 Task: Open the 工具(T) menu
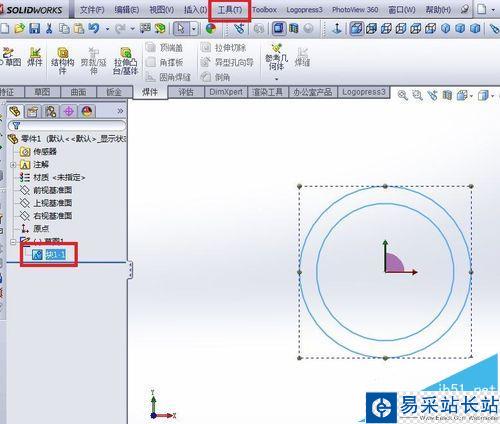(230, 10)
